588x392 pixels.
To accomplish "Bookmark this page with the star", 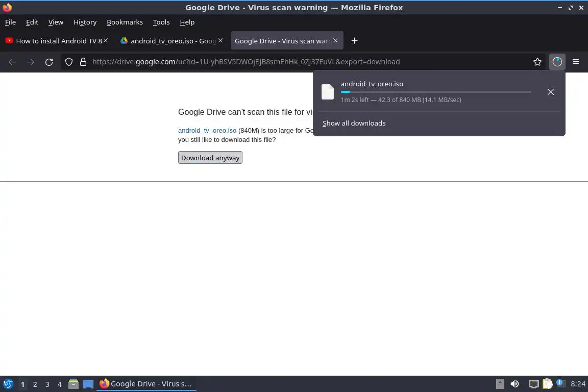I will tap(537, 62).
